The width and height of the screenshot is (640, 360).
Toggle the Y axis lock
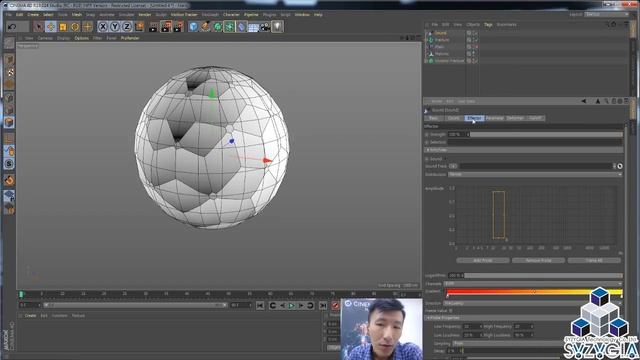(115, 27)
